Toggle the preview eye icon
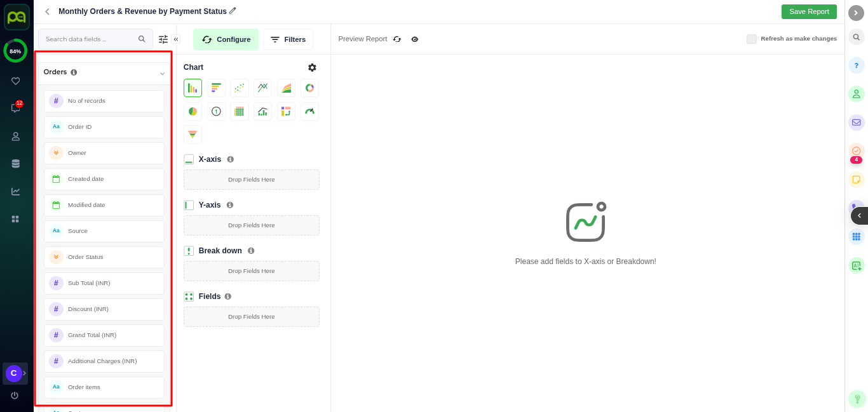 point(415,39)
